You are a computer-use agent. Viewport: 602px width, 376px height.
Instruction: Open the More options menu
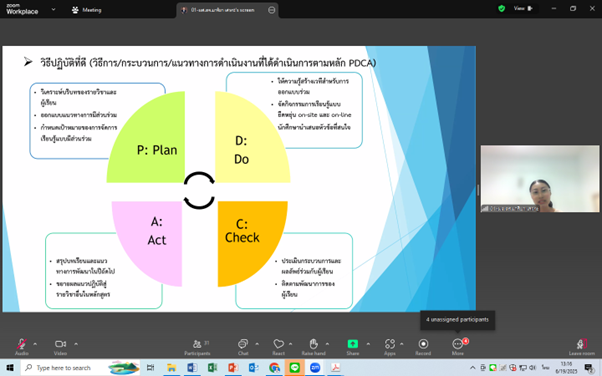[x=458, y=346]
